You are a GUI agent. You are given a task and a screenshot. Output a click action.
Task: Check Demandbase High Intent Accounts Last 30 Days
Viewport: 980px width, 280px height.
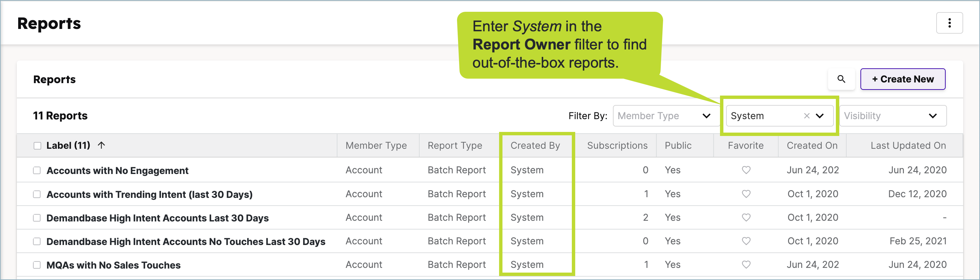click(x=37, y=218)
